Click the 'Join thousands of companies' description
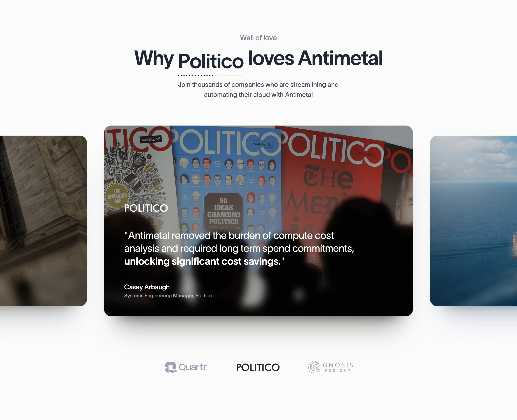Viewport: 517px width, 420px height. coord(258,89)
